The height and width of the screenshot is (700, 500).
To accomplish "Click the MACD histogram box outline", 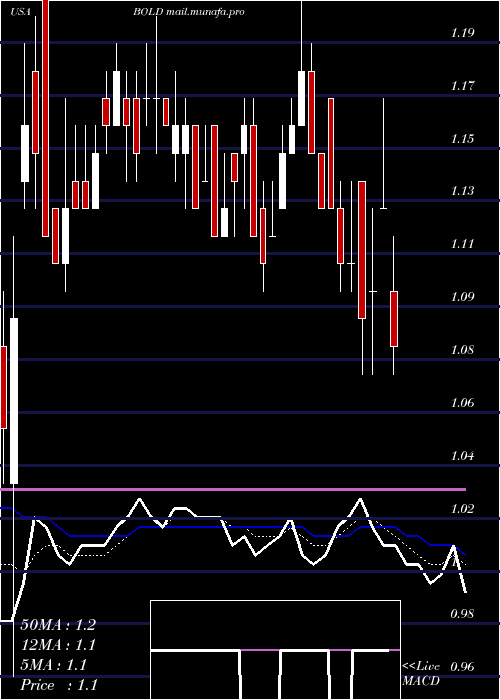I will [275, 650].
